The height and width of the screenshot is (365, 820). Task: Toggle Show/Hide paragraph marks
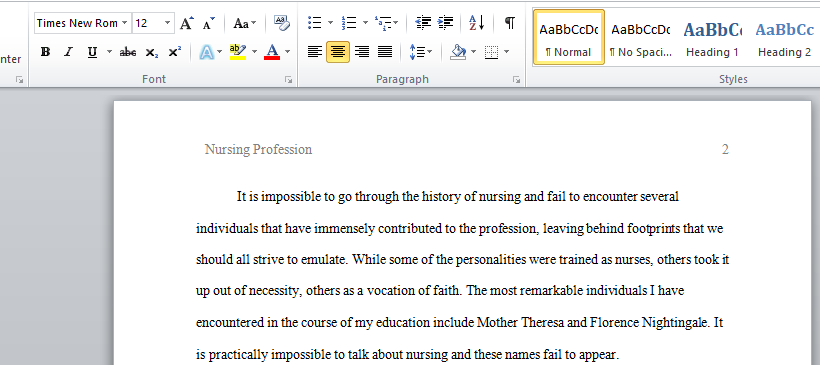coord(509,22)
